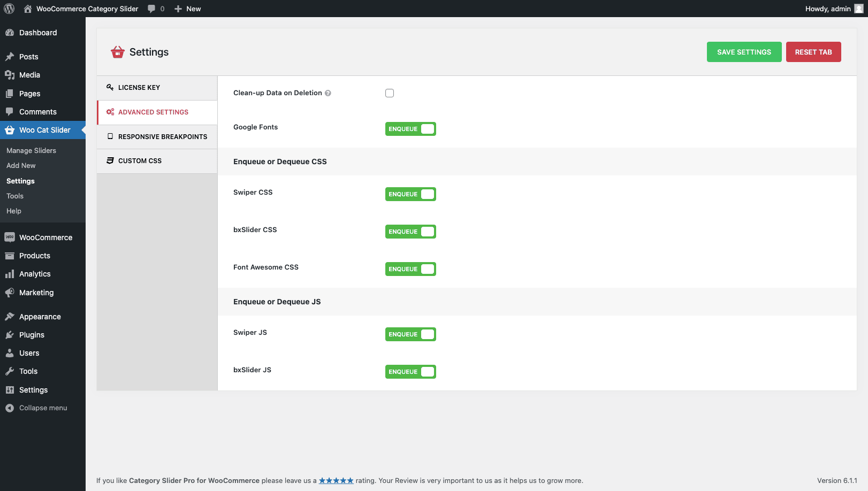Toggle the Google Fonts enqueue switch
Screen dimensions: 868x491
[410, 129]
